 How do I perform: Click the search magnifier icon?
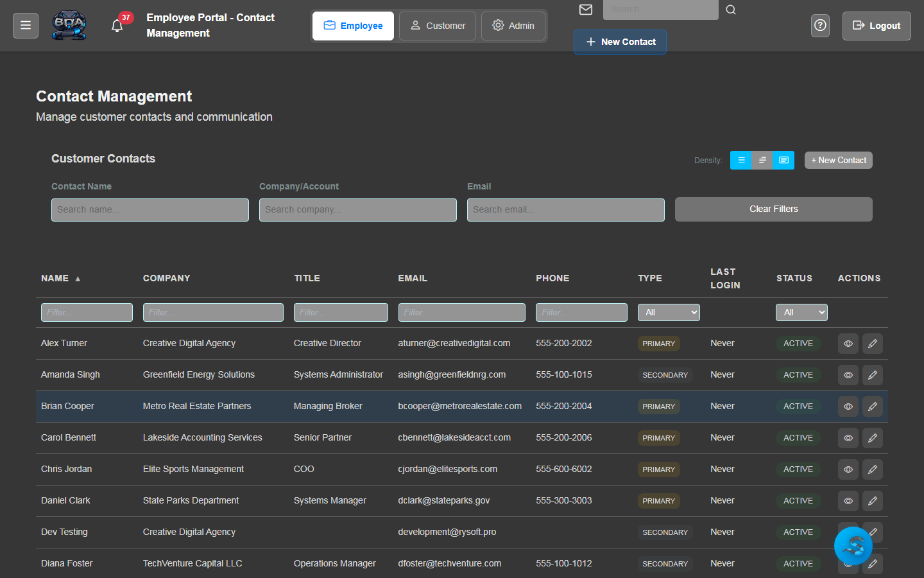coord(731,10)
